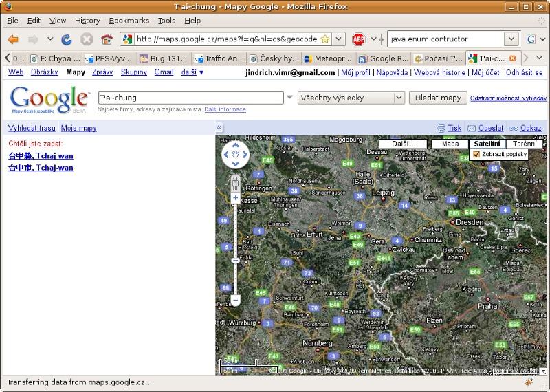Toggle the overview map corner arrow
The width and height of the screenshot is (550, 392).
tap(542, 371)
